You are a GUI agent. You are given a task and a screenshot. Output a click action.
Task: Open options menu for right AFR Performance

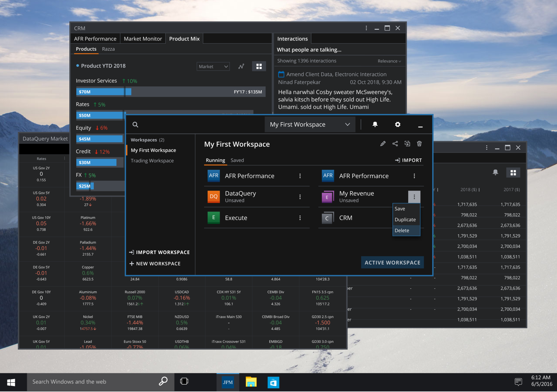click(x=414, y=176)
